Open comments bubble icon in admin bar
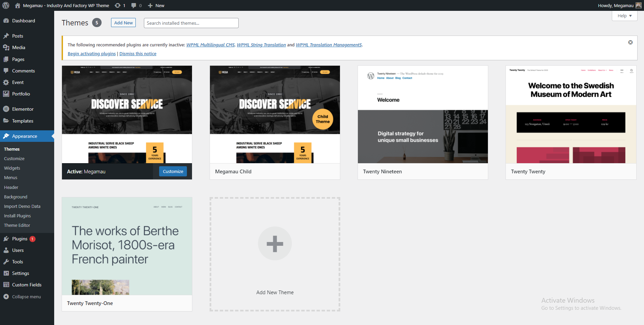The height and width of the screenshot is (325, 644). click(134, 5)
